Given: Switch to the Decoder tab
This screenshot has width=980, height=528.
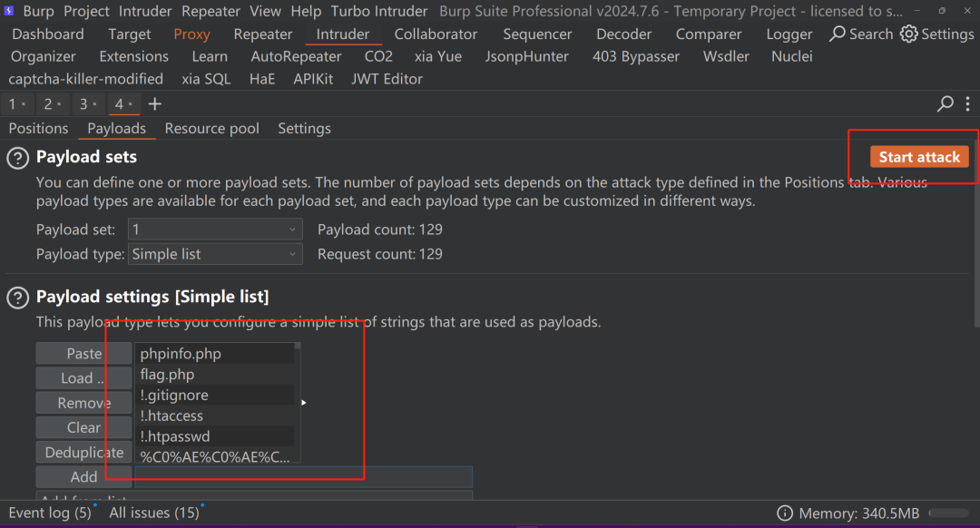Looking at the screenshot, I should point(623,34).
